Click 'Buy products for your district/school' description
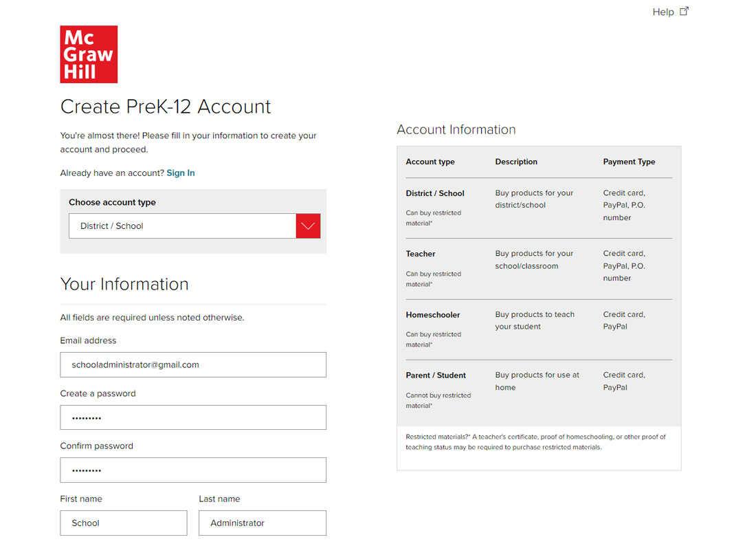The width and height of the screenshot is (756, 555). click(534, 199)
